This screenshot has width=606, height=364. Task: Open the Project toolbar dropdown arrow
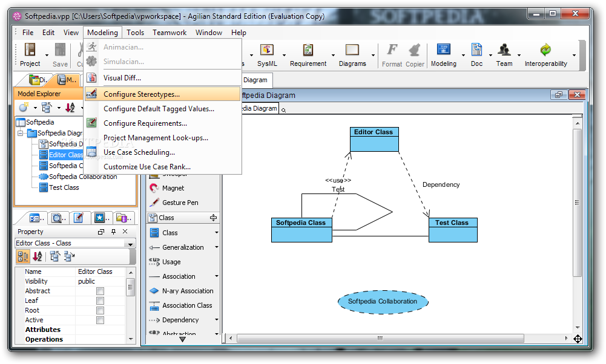(47, 55)
